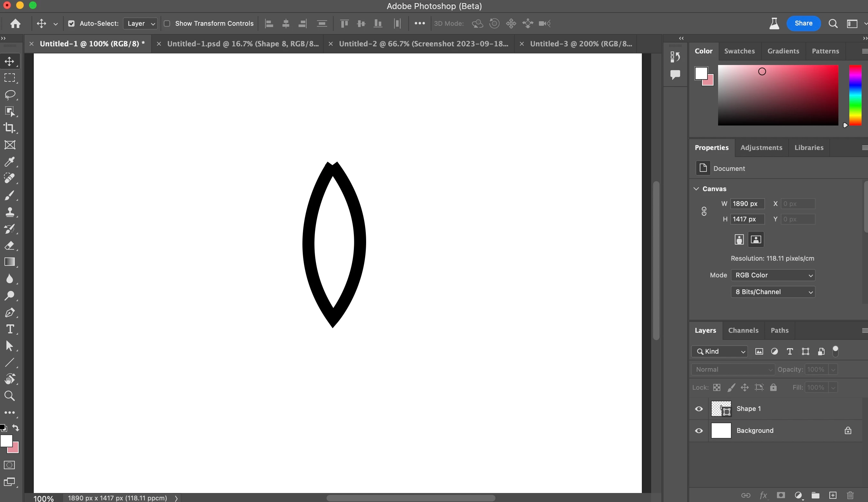Switch to the Channels tab
Screen dimensions: 868x502
click(743, 330)
